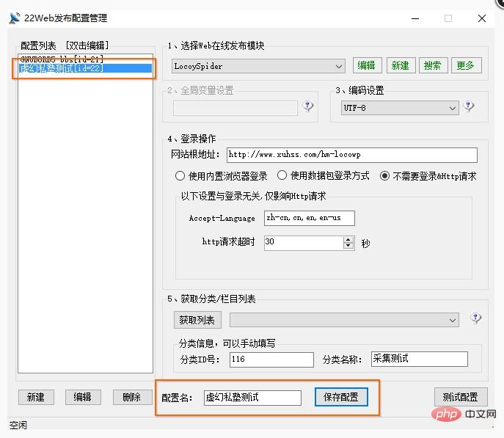Viewport: 504px width, 438px height.
Task: Click the help icon beside encoding settings
Action: pos(470,107)
